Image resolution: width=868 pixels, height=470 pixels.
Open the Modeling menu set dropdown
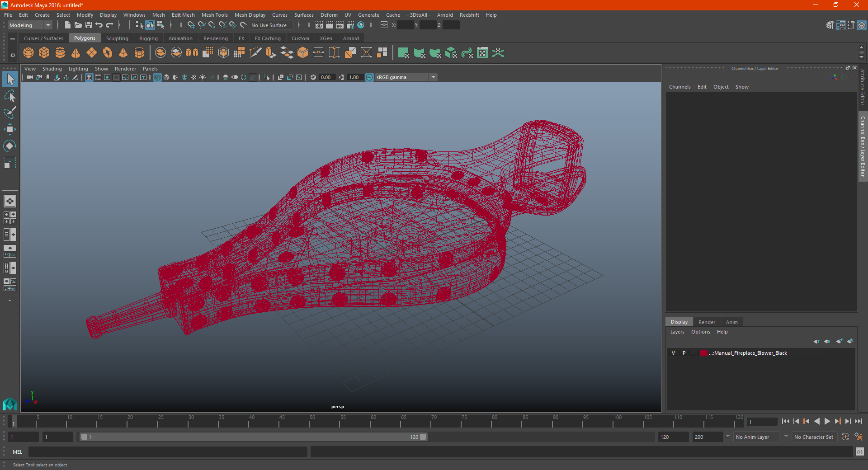click(x=30, y=25)
